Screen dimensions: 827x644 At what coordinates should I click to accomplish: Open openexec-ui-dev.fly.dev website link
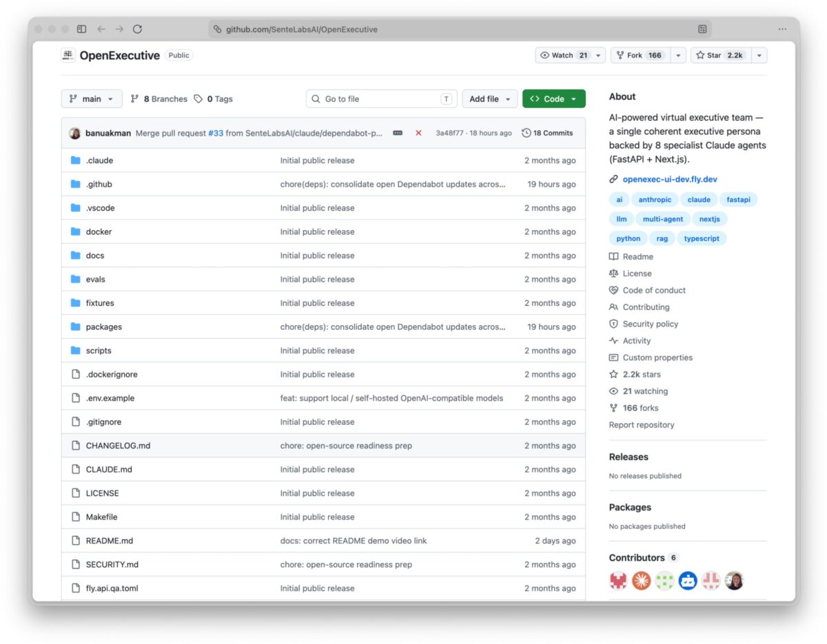[x=670, y=179]
